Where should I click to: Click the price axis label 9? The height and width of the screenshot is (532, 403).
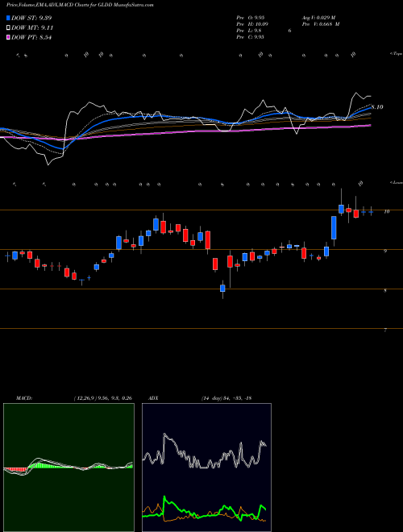(x=385, y=251)
